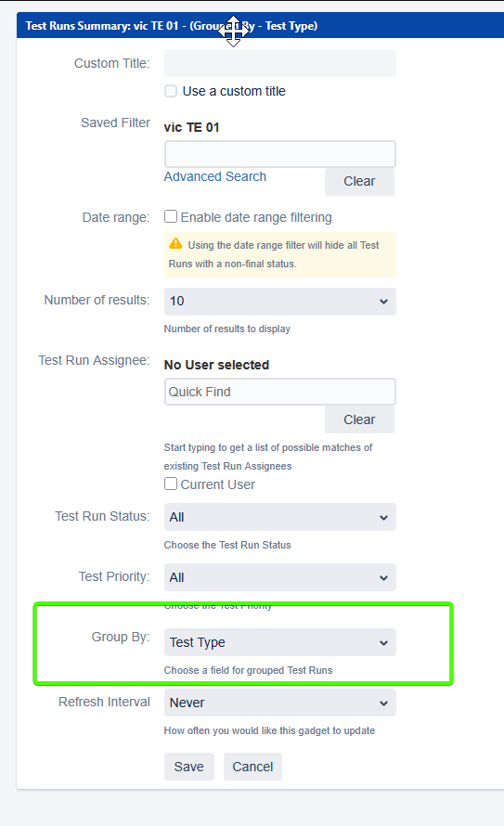Clear the Saved Filter selection
The height and width of the screenshot is (826, 504).
tap(360, 181)
